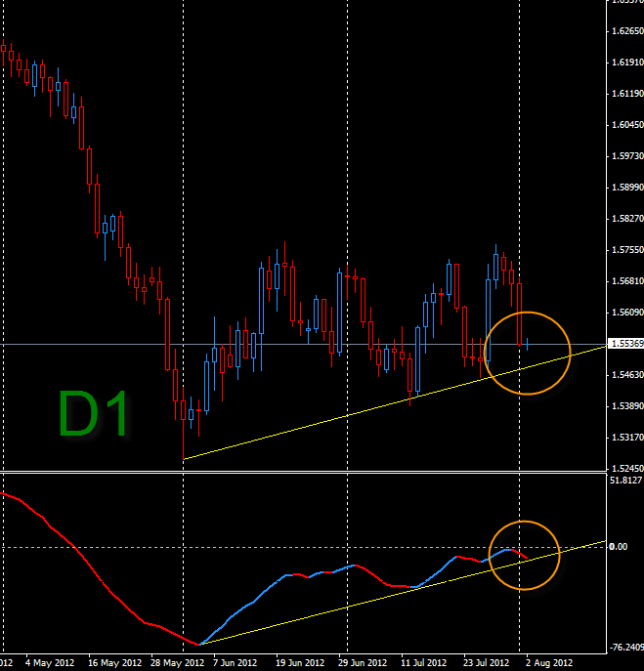Click the 1.60450 price axis label
Viewport: 644px width, 671px height.
627,125
